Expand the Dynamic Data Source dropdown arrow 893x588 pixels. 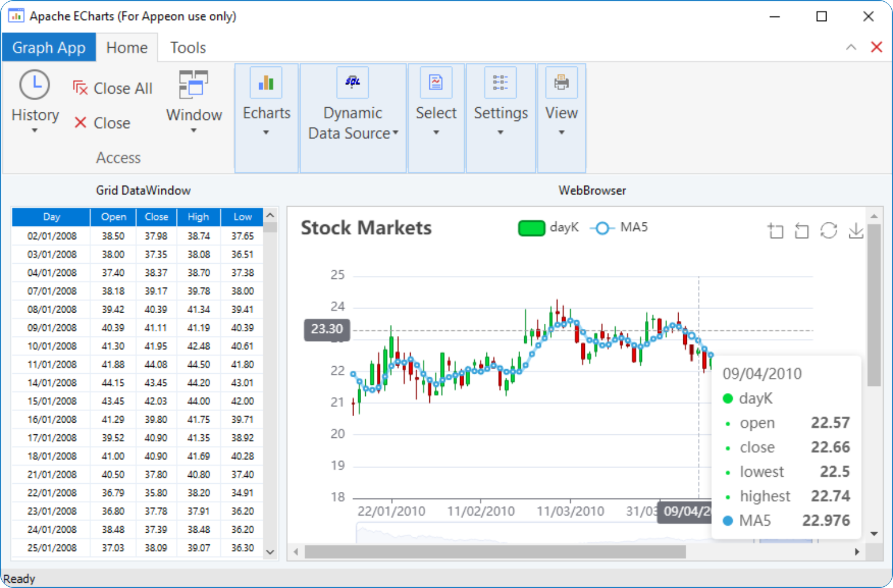[x=396, y=133]
